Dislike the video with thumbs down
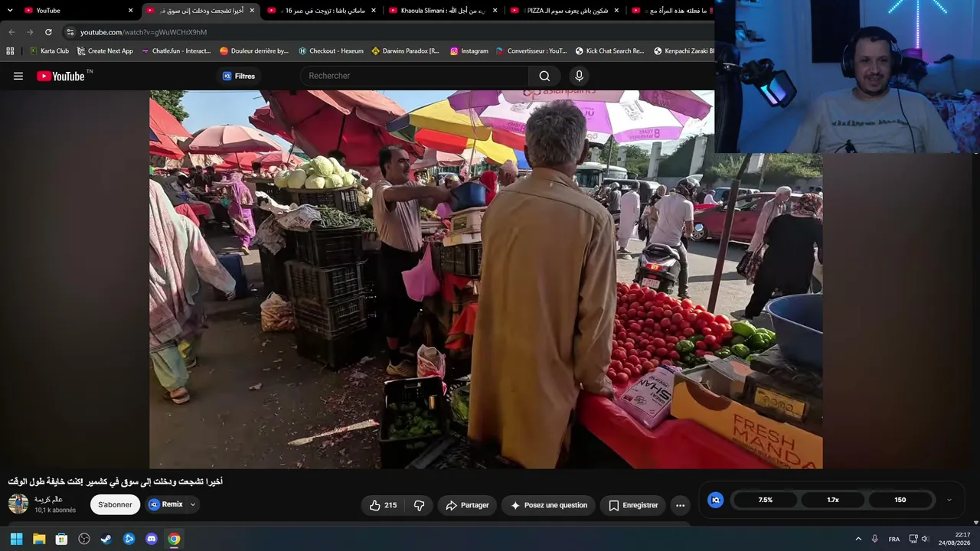980x551 pixels. (x=419, y=505)
